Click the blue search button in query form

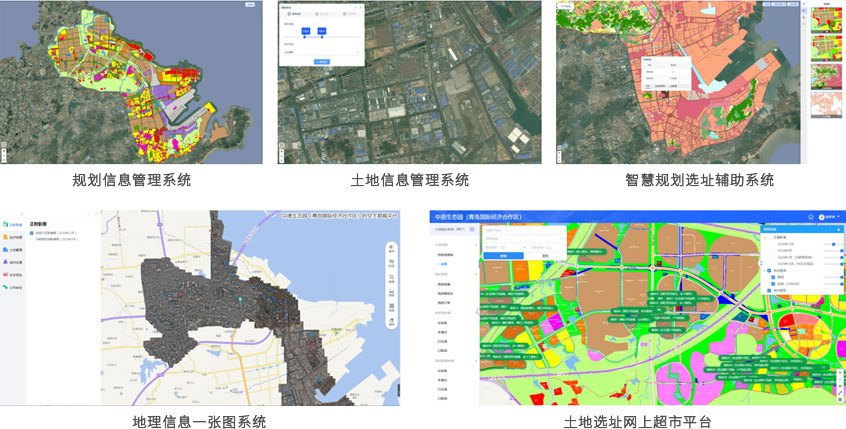503,255
